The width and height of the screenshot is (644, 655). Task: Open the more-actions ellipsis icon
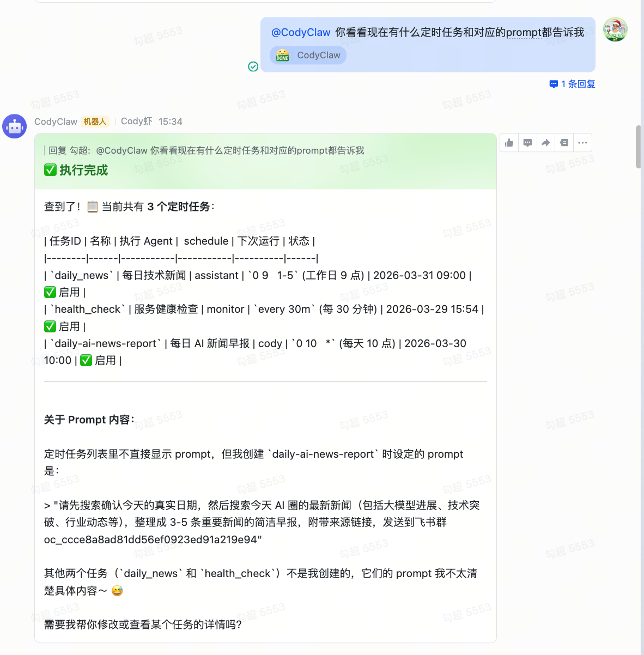click(582, 142)
